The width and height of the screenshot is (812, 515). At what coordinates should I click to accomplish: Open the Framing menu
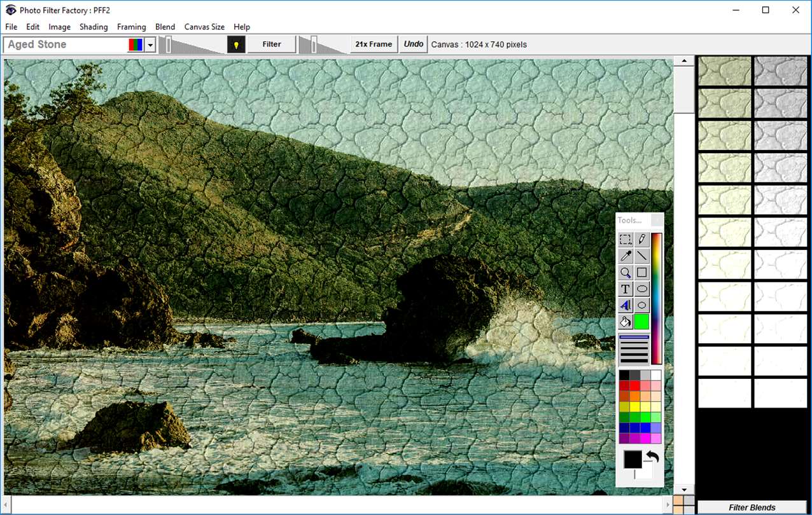(132, 27)
